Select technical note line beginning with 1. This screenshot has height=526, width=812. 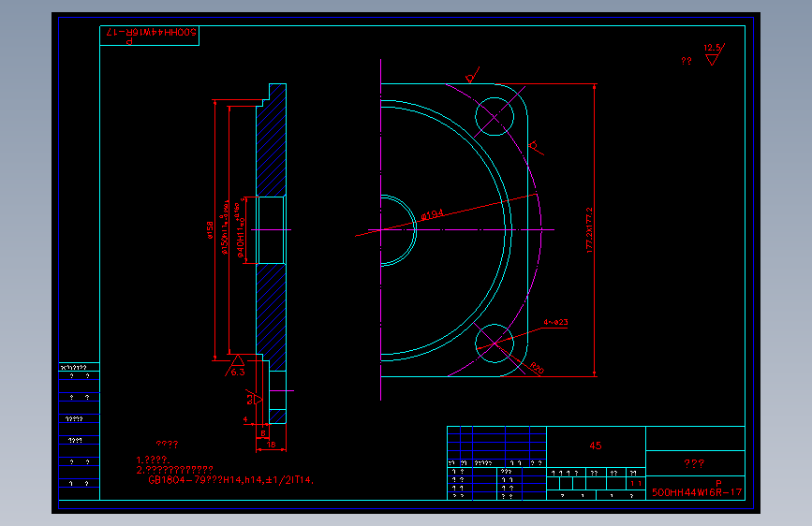click(x=153, y=460)
